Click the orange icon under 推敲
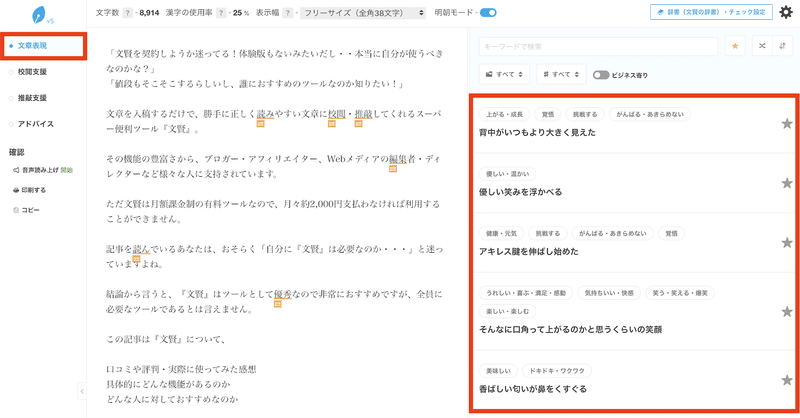 [358, 124]
